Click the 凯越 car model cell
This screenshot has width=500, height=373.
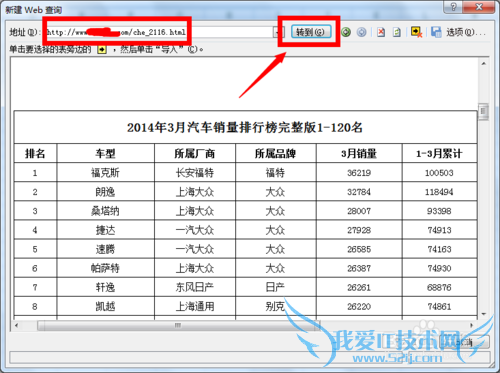click(x=105, y=306)
